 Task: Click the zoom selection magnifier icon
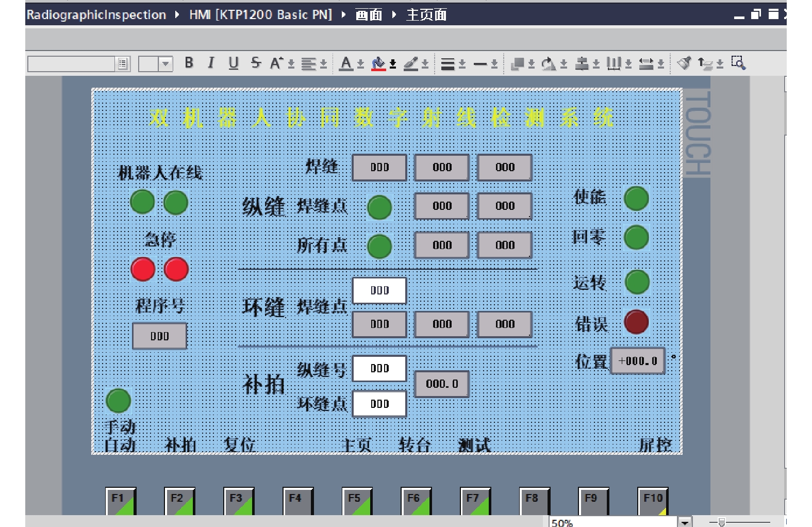(x=738, y=63)
